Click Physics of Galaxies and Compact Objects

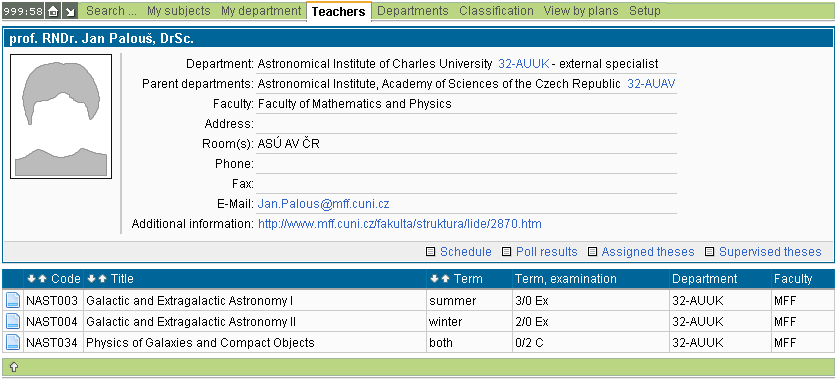point(200,342)
